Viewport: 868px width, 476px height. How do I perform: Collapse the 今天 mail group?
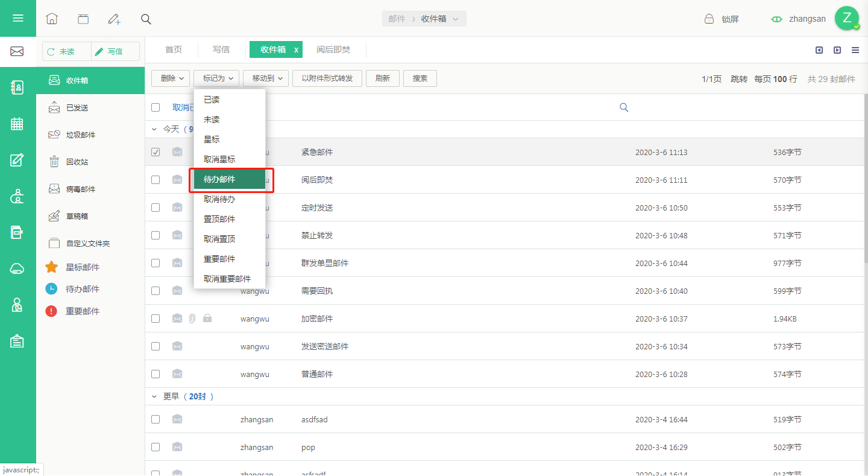point(154,129)
